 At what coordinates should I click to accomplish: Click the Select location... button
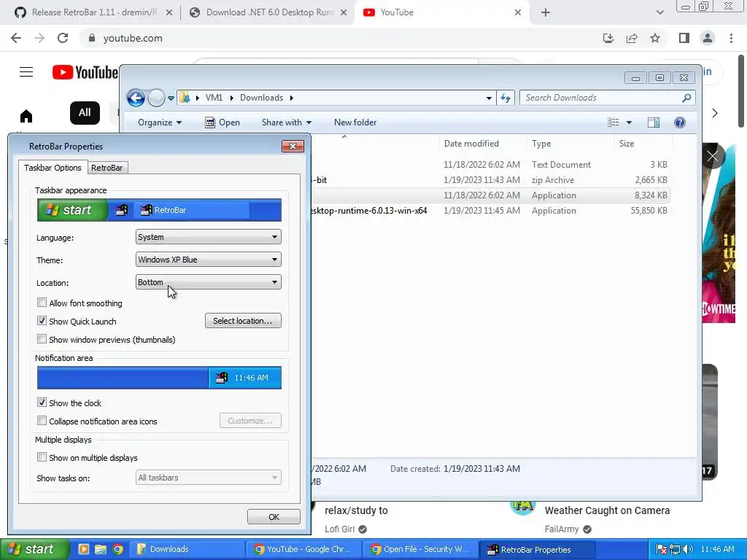[243, 321]
